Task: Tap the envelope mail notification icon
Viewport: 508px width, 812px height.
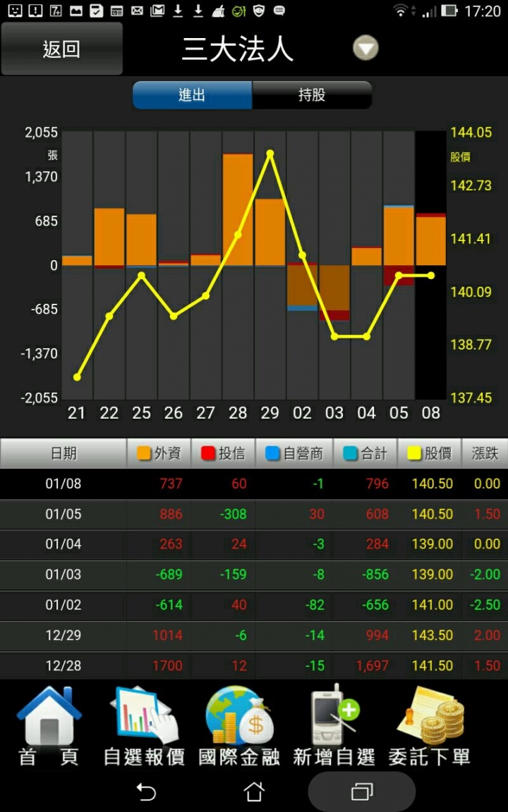Action: [x=137, y=11]
